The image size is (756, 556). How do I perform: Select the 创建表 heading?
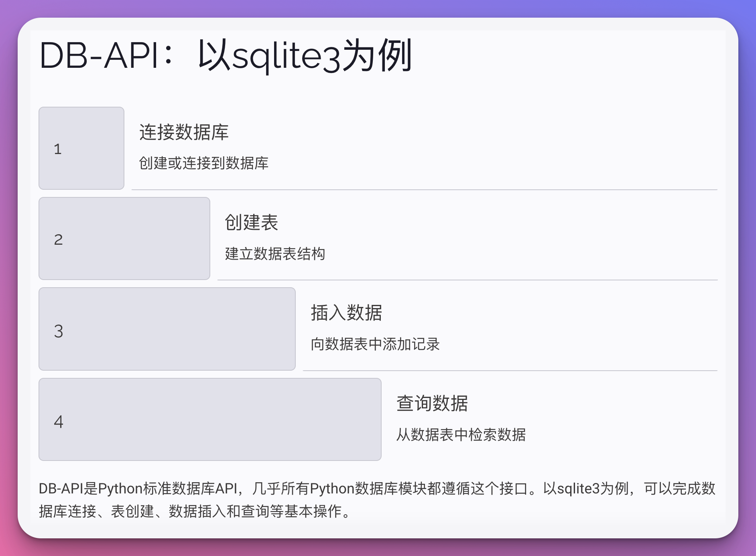pos(251,223)
